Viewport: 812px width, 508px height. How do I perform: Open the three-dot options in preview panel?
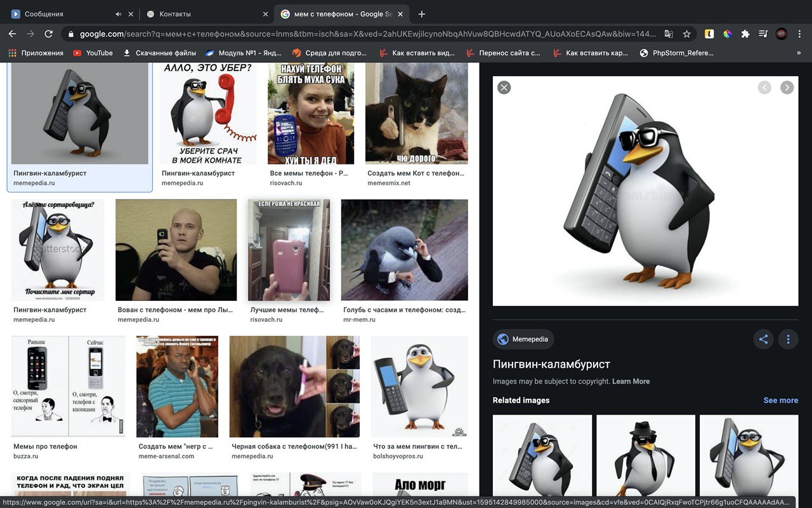(x=788, y=339)
